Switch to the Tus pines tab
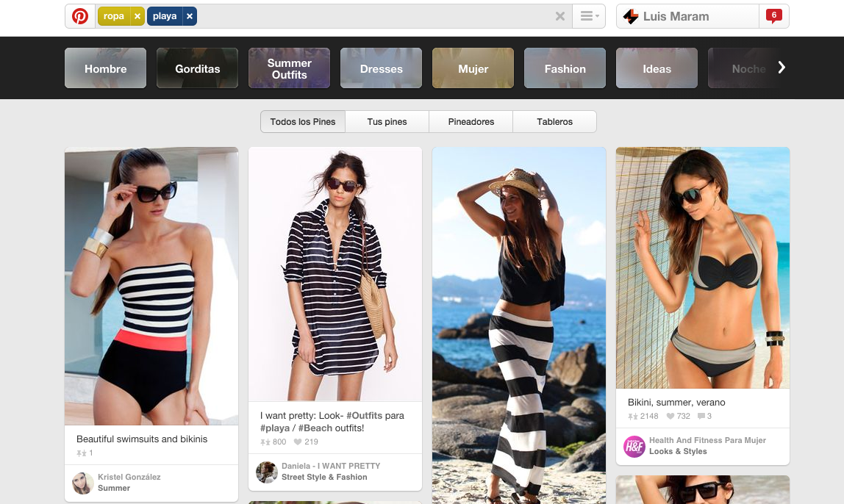The width and height of the screenshot is (844, 504). pyautogui.click(x=386, y=121)
